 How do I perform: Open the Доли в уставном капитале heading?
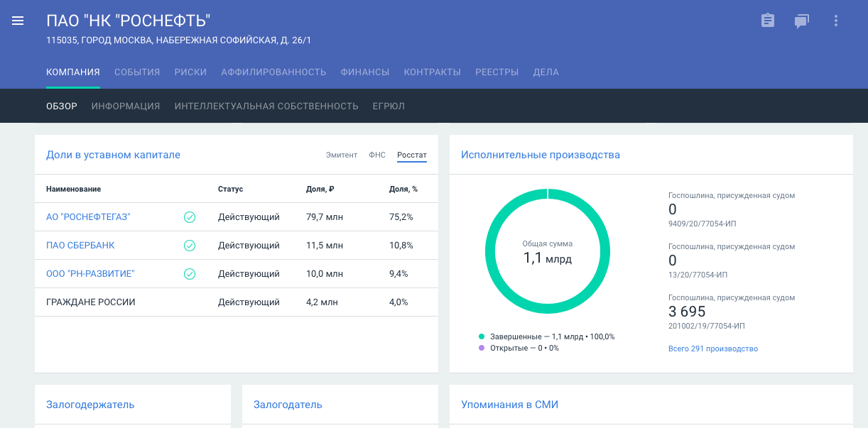point(113,155)
